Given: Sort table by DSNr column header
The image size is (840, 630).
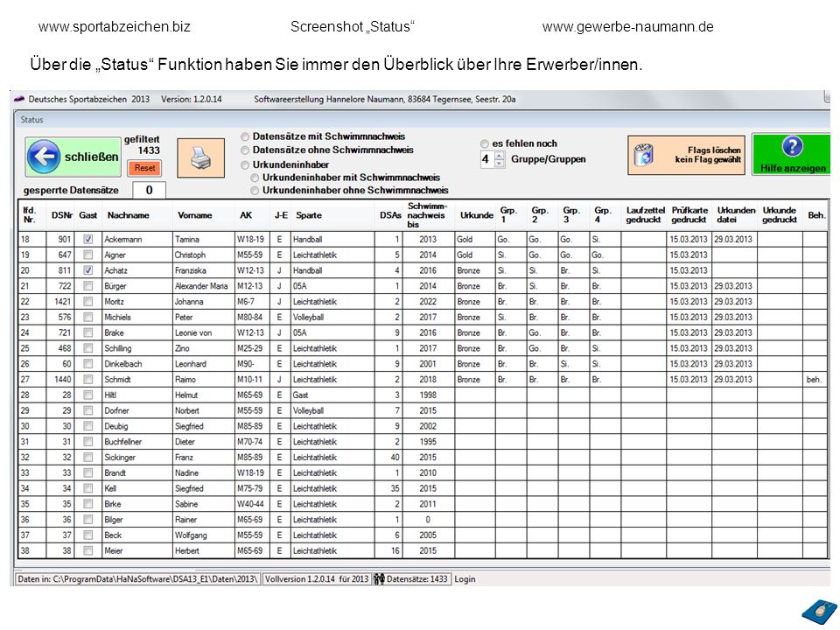Looking at the screenshot, I should [x=61, y=215].
